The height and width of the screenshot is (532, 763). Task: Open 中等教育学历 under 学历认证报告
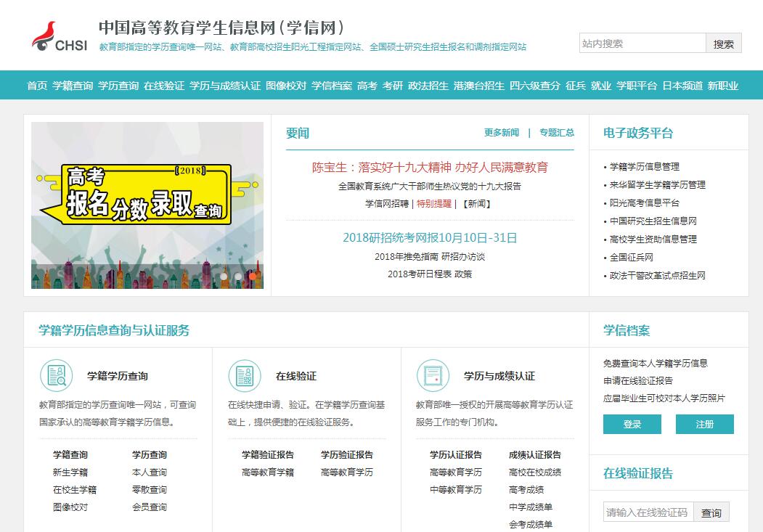(456, 490)
